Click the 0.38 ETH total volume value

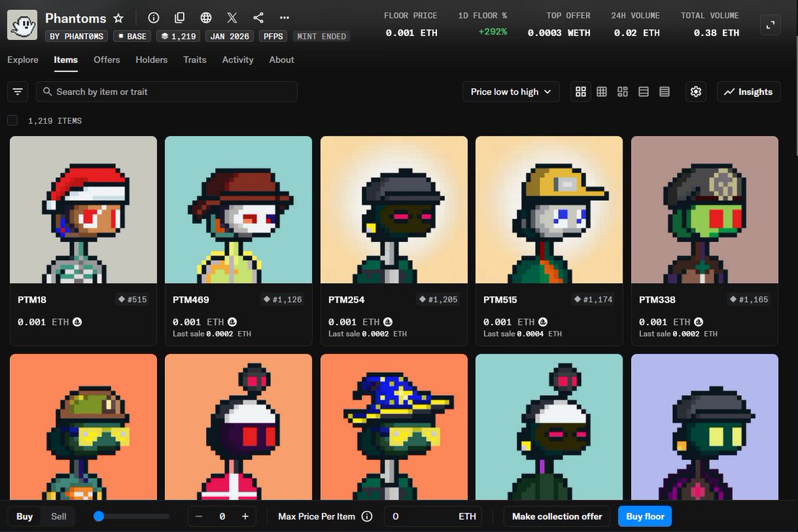click(x=716, y=32)
